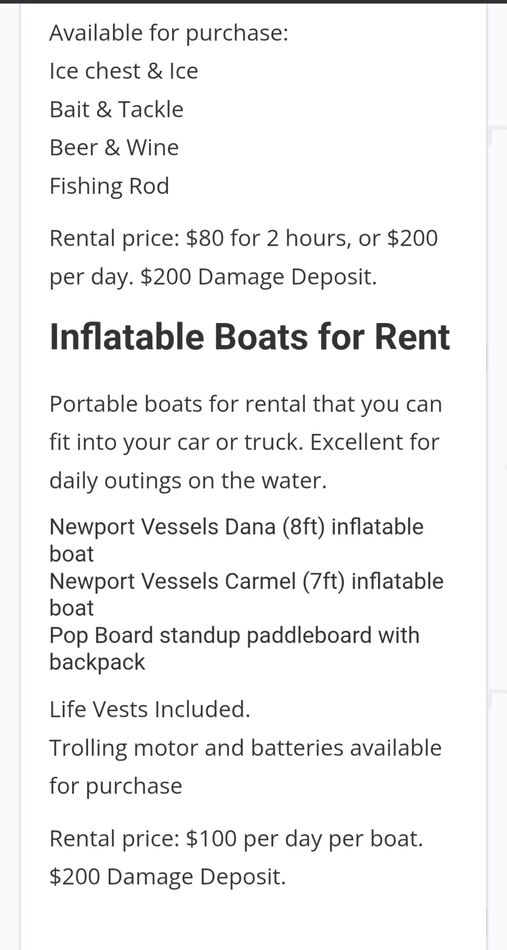Tap the word 'backpack' below Pop Board
This screenshot has height=950, width=507.
[98, 662]
